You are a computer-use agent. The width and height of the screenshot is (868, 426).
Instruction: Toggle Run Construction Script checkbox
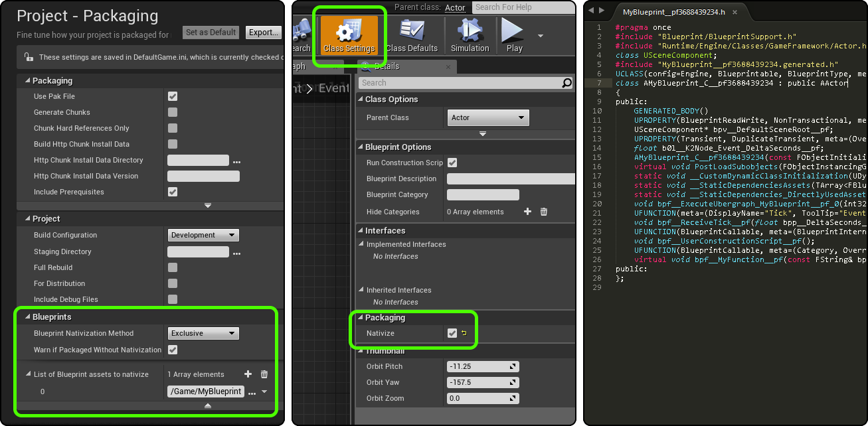click(x=452, y=163)
